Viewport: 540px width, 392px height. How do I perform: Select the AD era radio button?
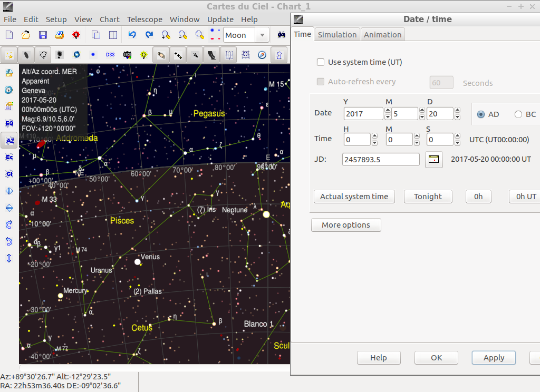pyautogui.click(x=481, y=114)
